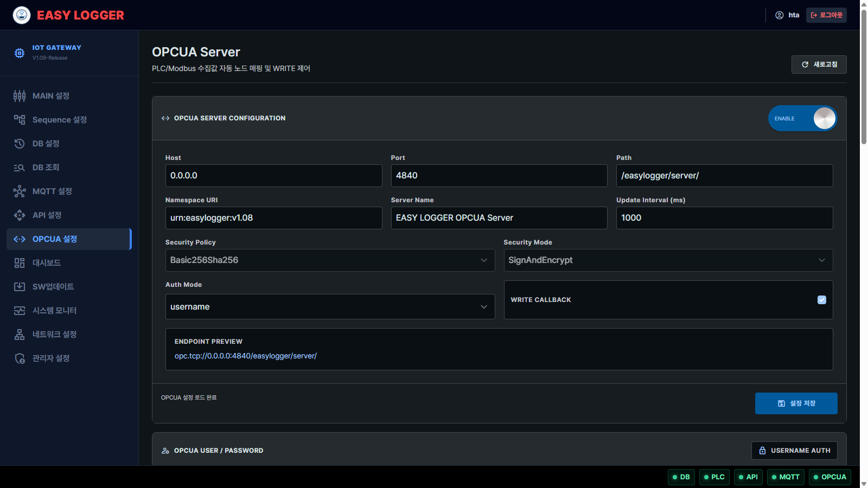Click the PLC status indicator badge
The height and width of the screenshot is (488, 868).
tap(714, 477)
